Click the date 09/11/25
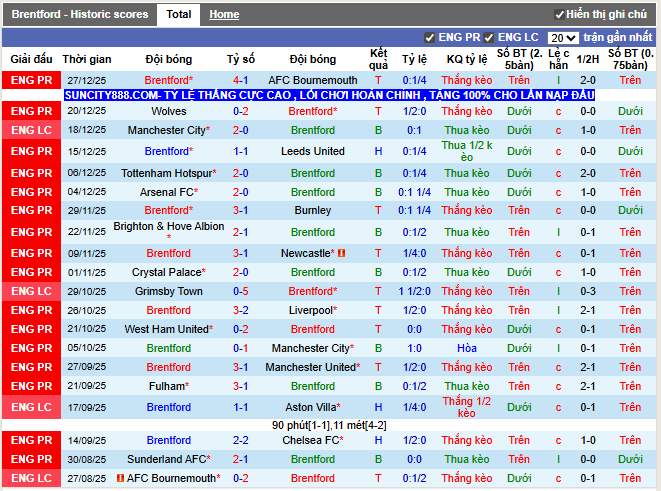 (x=87, y=253)
